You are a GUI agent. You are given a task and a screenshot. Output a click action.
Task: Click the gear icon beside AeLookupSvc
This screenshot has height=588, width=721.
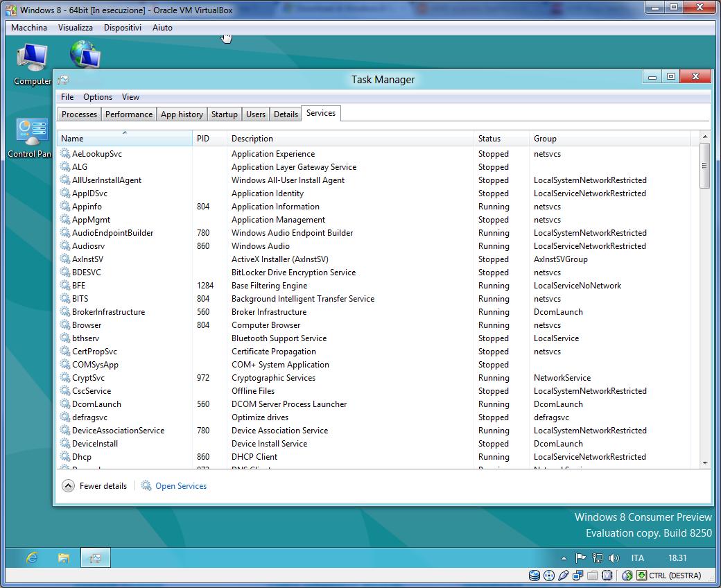(65, 153)
